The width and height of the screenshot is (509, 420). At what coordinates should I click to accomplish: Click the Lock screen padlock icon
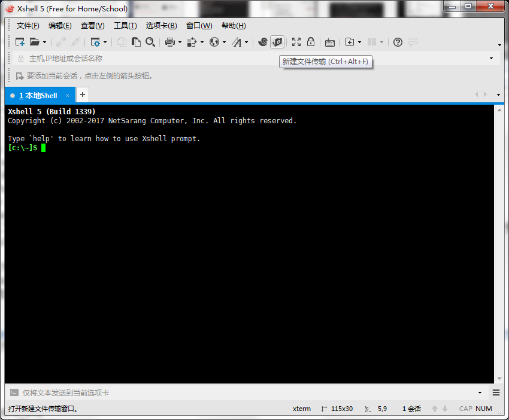pyautogui.click(x=311, y=42)
